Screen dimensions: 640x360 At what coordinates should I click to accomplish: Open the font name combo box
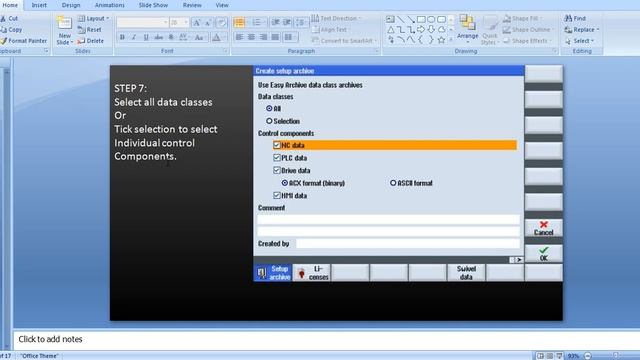142,22
